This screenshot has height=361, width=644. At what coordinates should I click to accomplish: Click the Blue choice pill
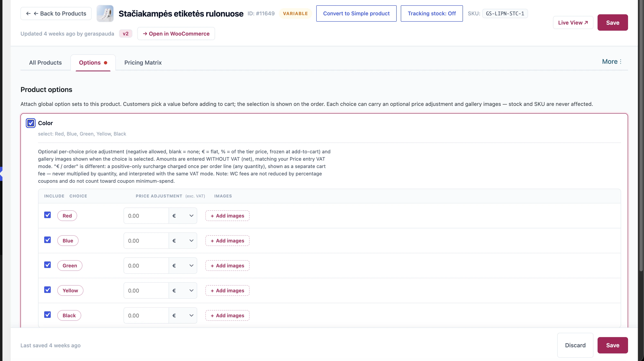click(x=68, y=241)
